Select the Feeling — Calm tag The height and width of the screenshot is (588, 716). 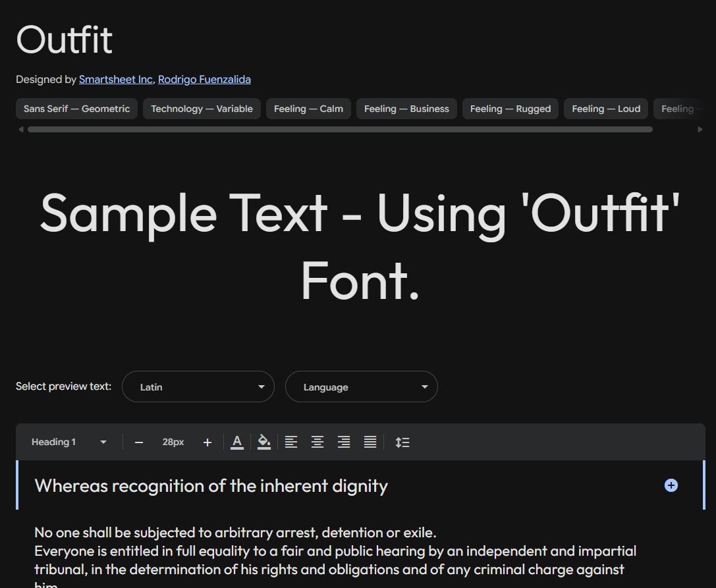point(309,109)
